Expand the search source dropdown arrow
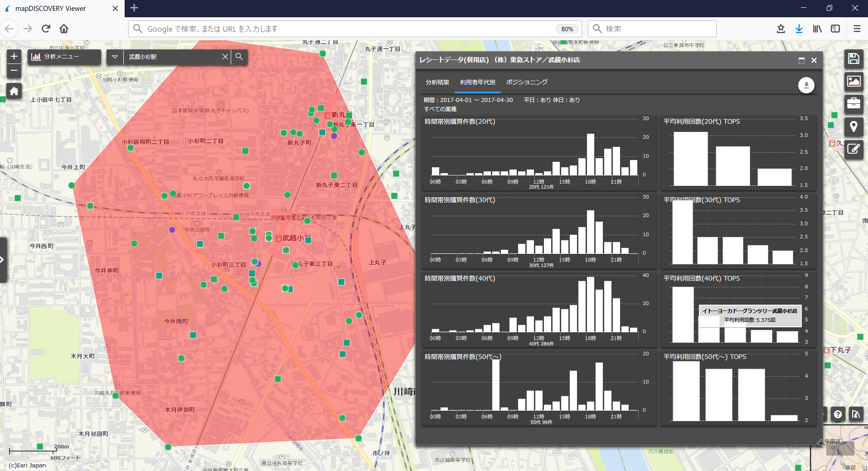 [x=115, y=57]
